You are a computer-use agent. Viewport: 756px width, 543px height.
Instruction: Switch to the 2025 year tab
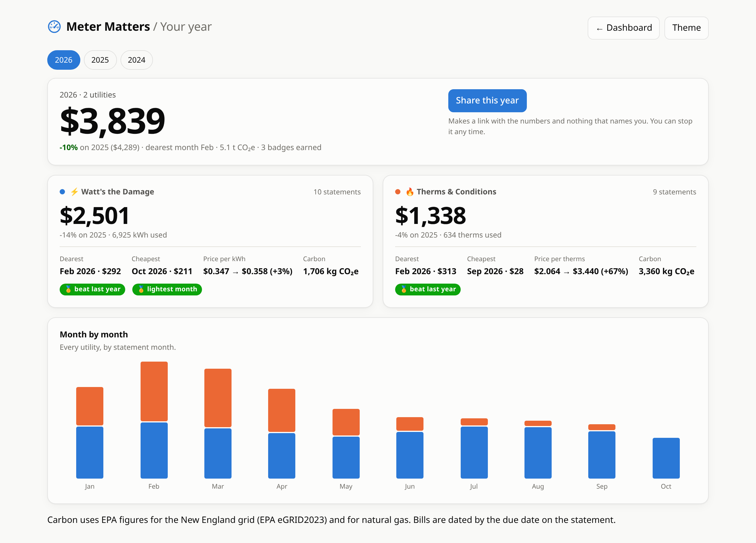(100, 60)
